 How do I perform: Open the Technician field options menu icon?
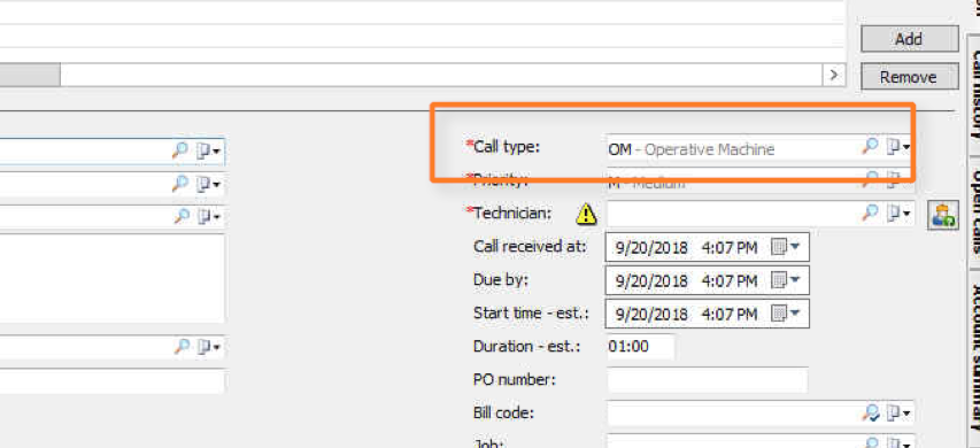point(898,214)
